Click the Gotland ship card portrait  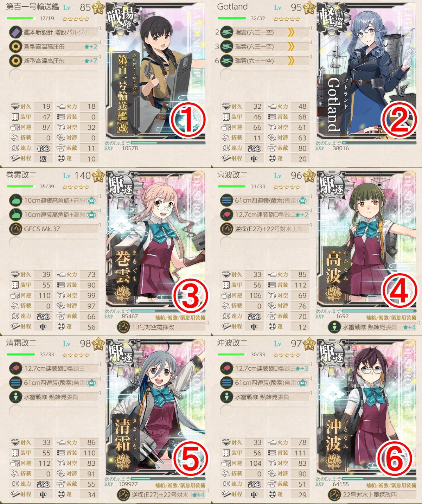point(366,71)
